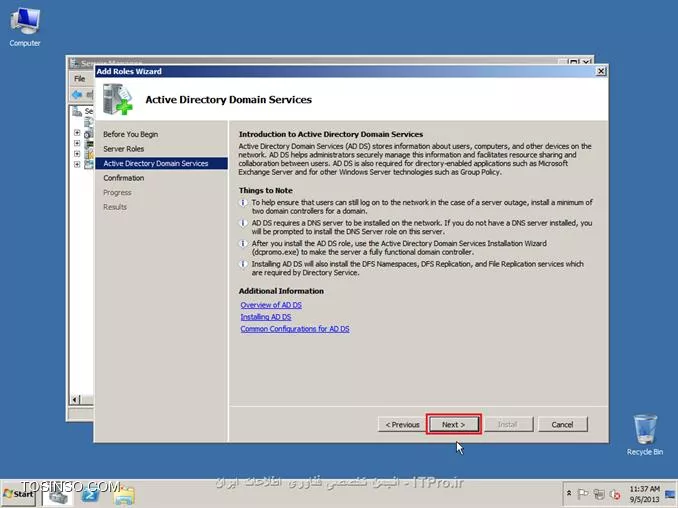This screenshot has width=678, height=508.
Task: Click the muted volume tray icon
Action: [615, 494]
